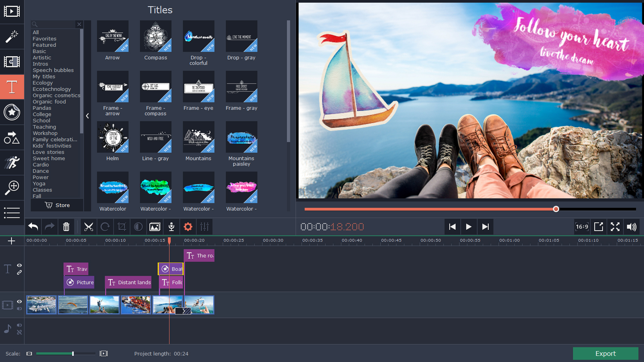The width and height of the screenshot is (644, 362).
Task: Open clip properties with the gear icon
Action: [188, 227]
